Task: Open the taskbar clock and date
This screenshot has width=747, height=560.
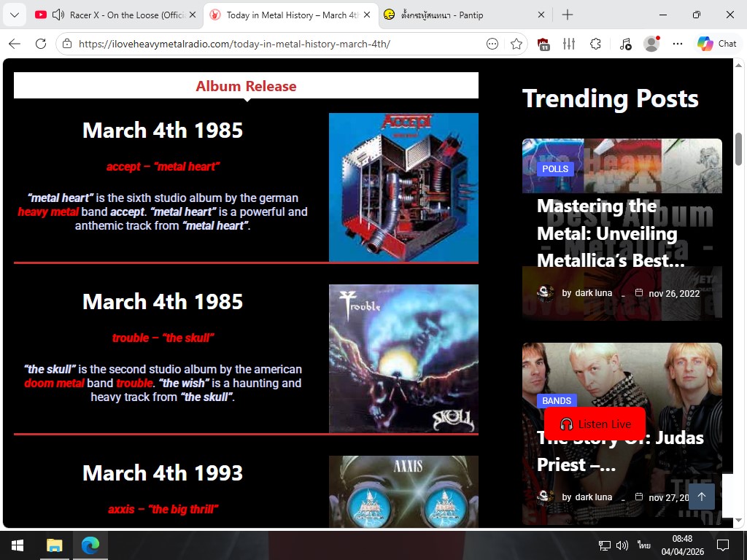Action: [682, 545]
